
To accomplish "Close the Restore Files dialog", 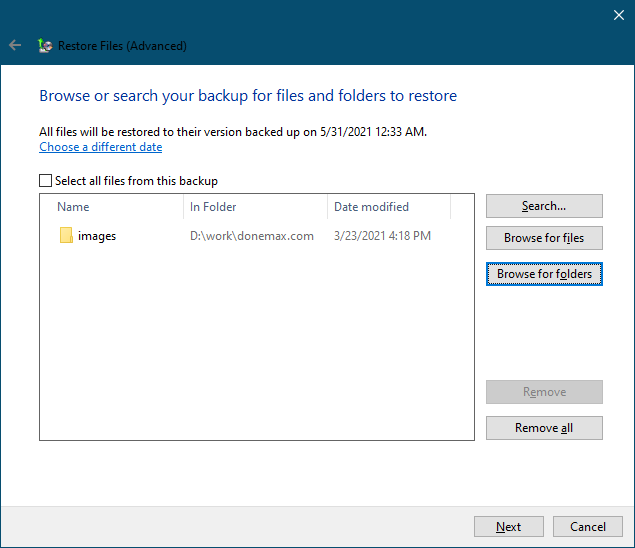I will tap(618, 15).
